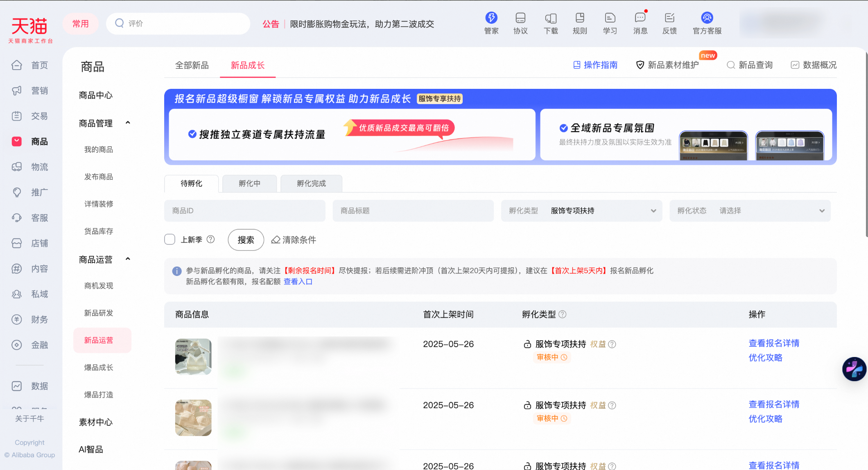The image size is (868, 470).
Task: Click the 搜索 button
Action: [x=246, y=240]
